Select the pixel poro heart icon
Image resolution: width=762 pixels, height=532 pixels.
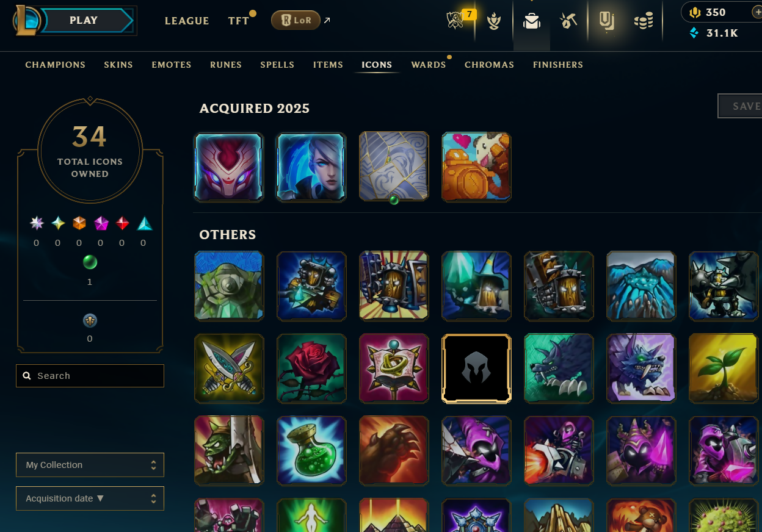click(x=476, y=167)
